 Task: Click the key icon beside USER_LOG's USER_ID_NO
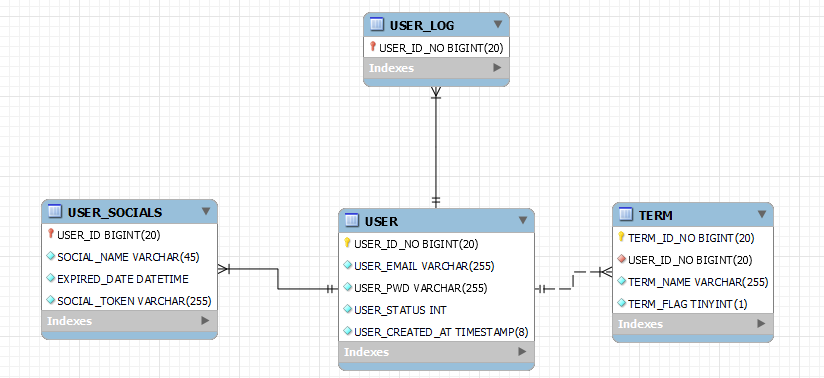point(373,47)
